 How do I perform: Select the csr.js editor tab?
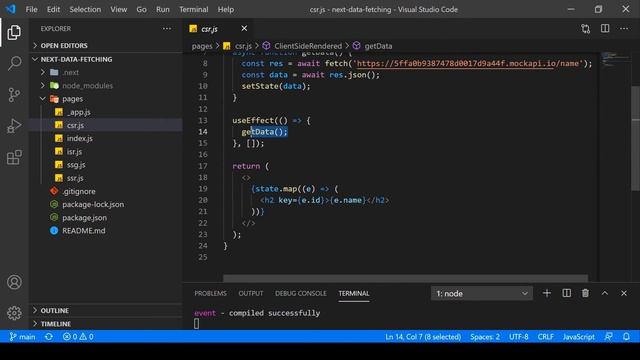click(x=218, y=29)
